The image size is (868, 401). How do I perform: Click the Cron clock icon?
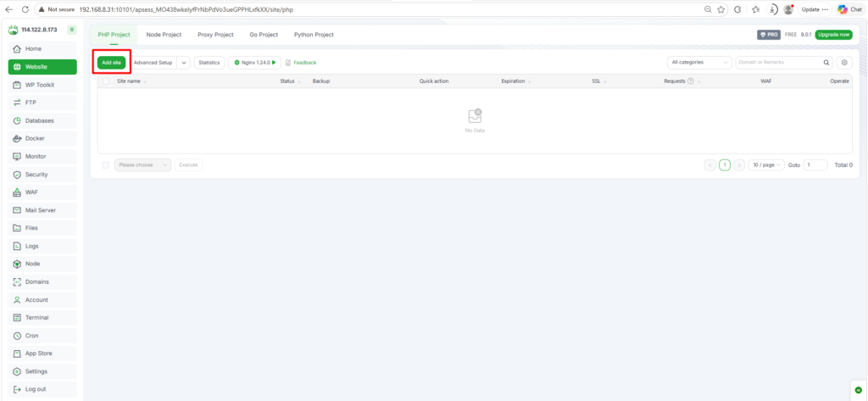click(17, 336)
